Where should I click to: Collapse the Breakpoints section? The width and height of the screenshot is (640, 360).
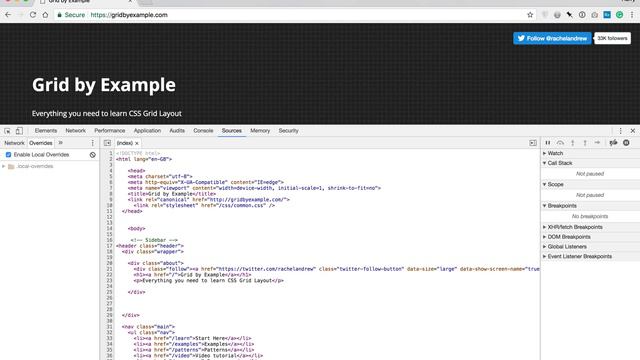[x=544, y=206]
